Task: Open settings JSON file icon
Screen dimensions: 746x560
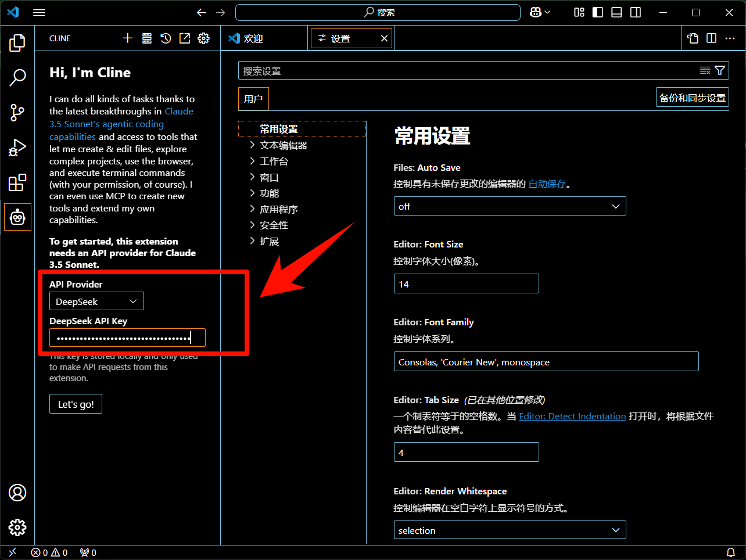Action: tap(693, 38)
